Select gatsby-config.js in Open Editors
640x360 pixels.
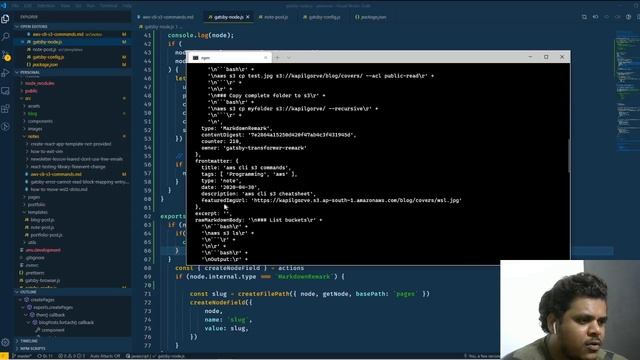tap(48, 57)
